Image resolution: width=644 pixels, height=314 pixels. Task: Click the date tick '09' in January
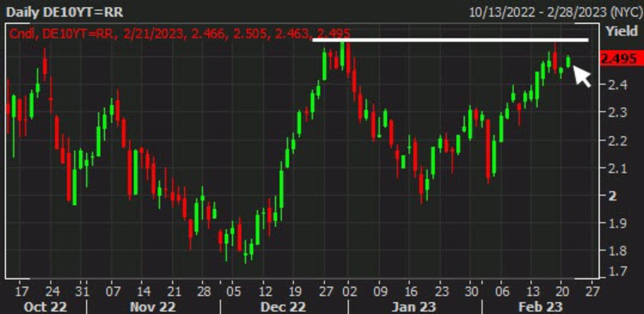[x=381, y=292]
